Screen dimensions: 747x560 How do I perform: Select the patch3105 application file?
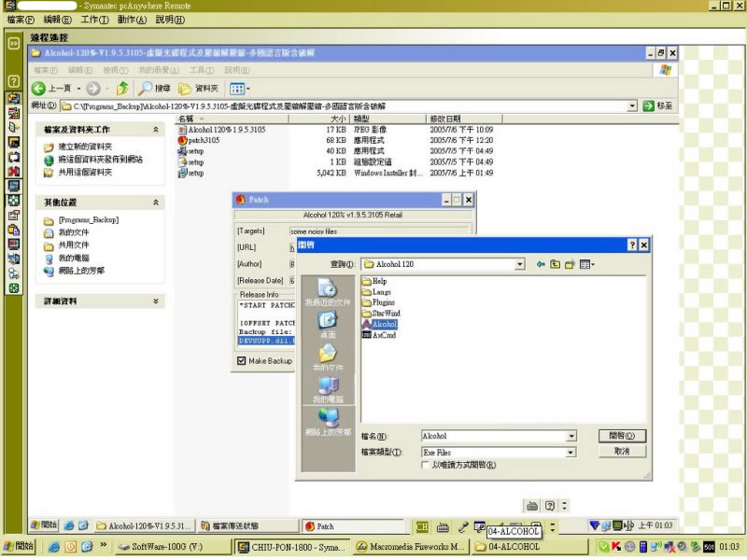click(x=199, y=141)
